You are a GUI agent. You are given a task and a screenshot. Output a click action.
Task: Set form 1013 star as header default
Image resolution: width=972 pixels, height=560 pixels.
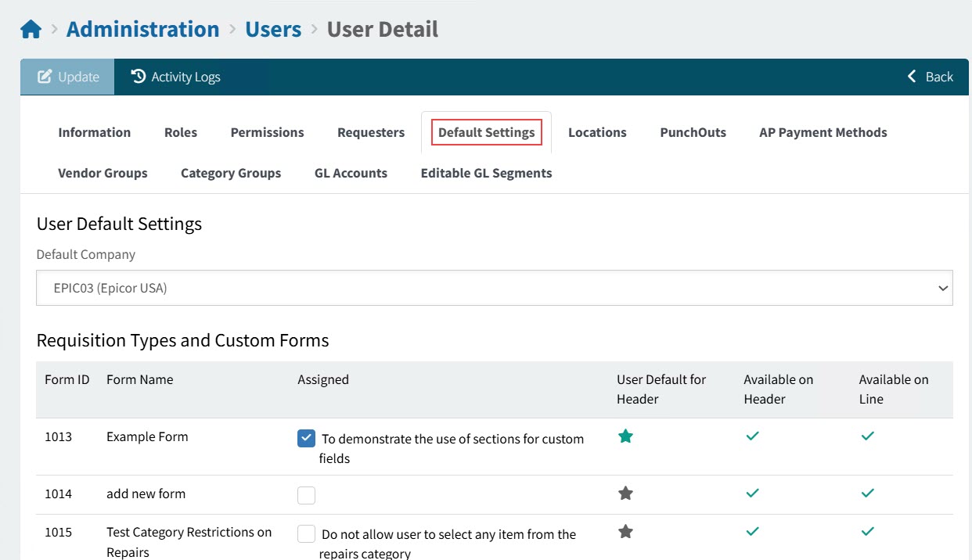pos(625,436)
